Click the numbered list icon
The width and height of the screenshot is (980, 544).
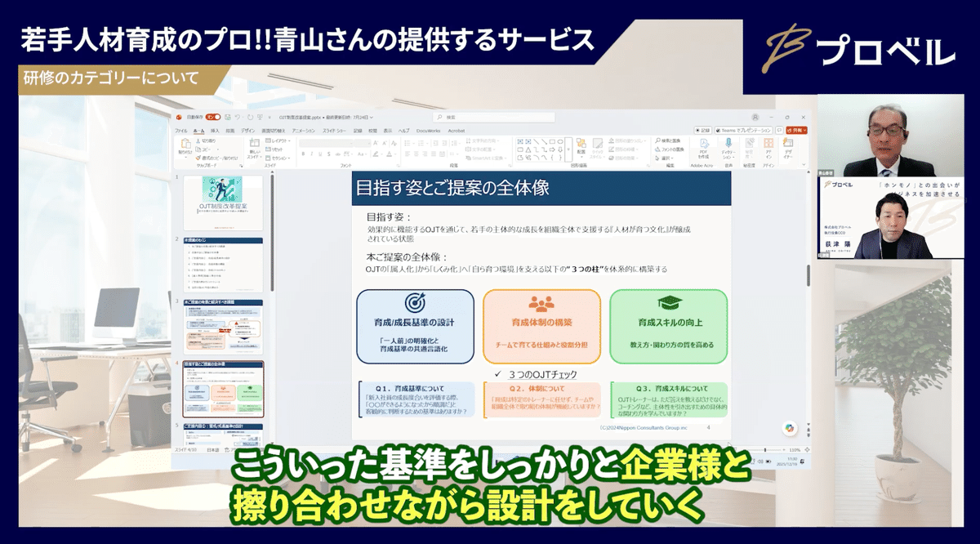(x=420, y=143)
